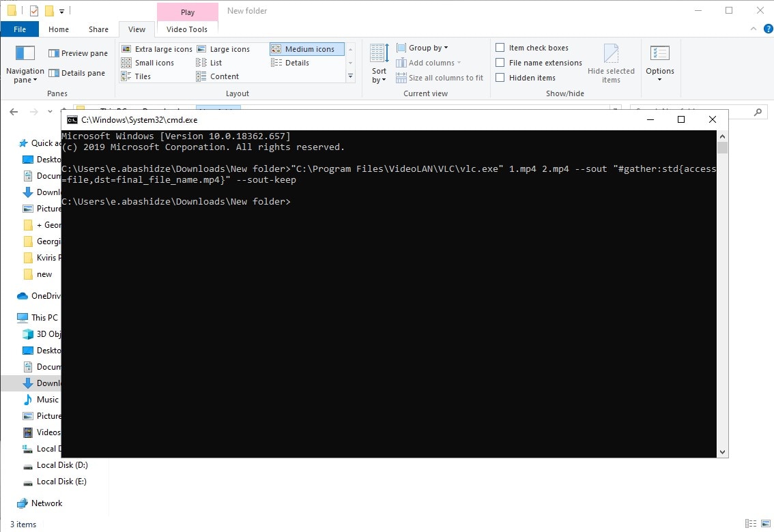Open Videos folder under This PC
Screen dimensions: 774x532
(42, 432)
